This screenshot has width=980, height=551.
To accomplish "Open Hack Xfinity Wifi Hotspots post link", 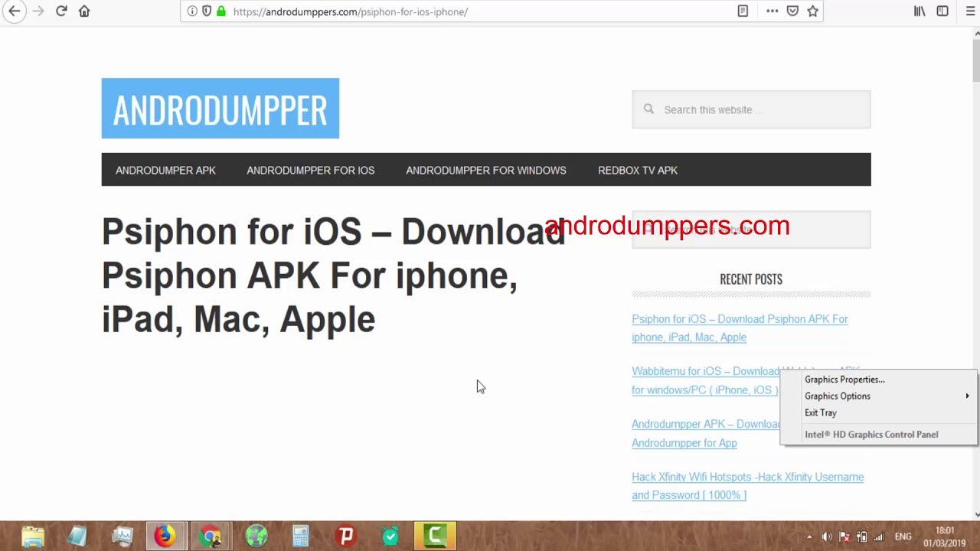I will [747, 486].
